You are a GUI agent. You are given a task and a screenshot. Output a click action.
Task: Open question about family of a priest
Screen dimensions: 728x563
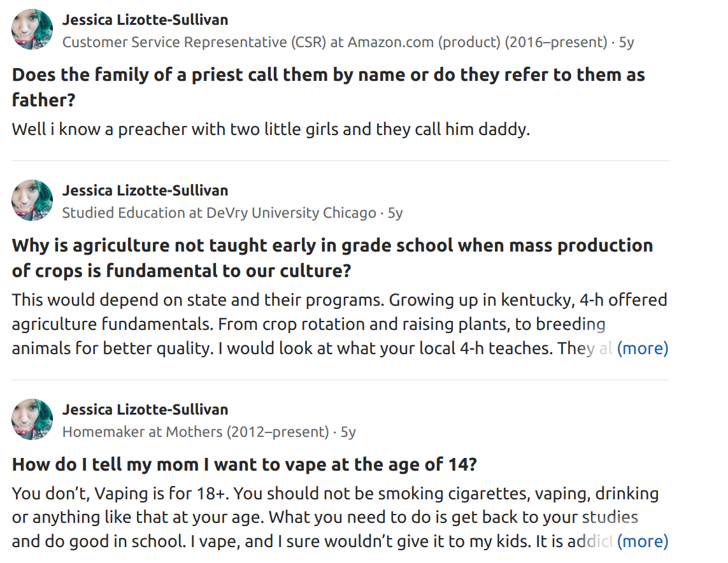328,87
